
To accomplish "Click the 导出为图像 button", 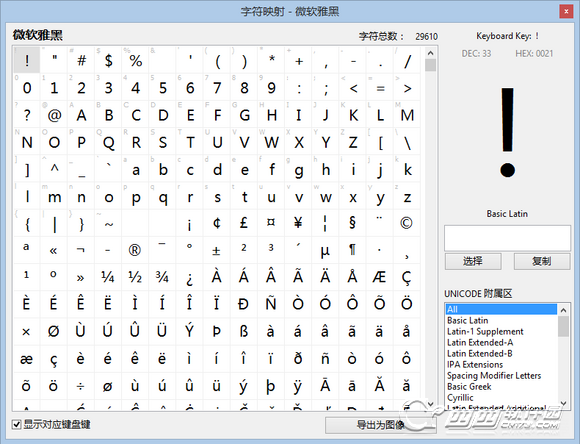I will point(381,425).
